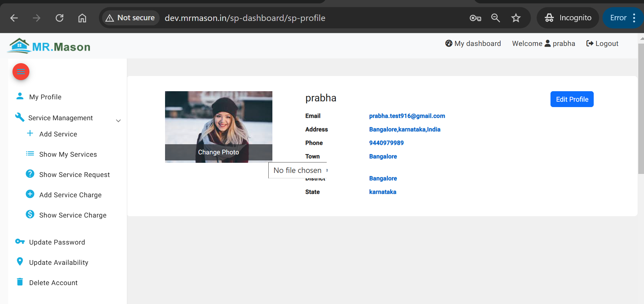Click the location pin icon for Update Availability

[20, 261]
